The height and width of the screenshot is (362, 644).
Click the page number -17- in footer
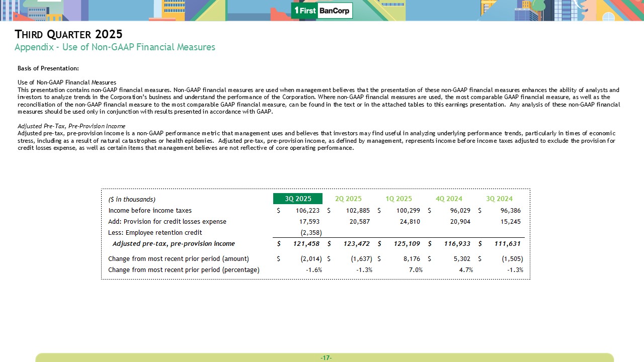coord(326,358)
